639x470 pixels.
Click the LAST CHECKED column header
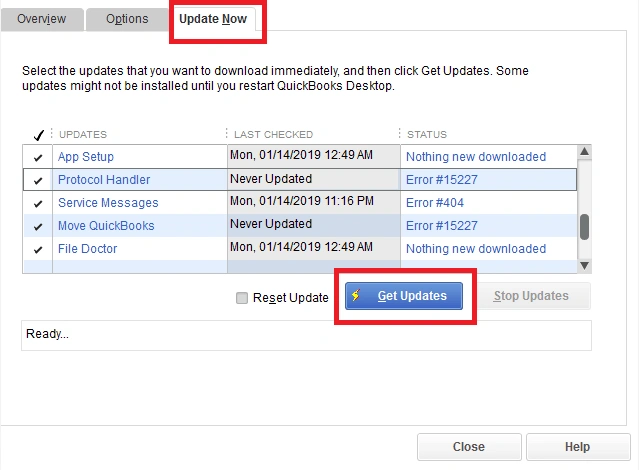tap(273, 135)
